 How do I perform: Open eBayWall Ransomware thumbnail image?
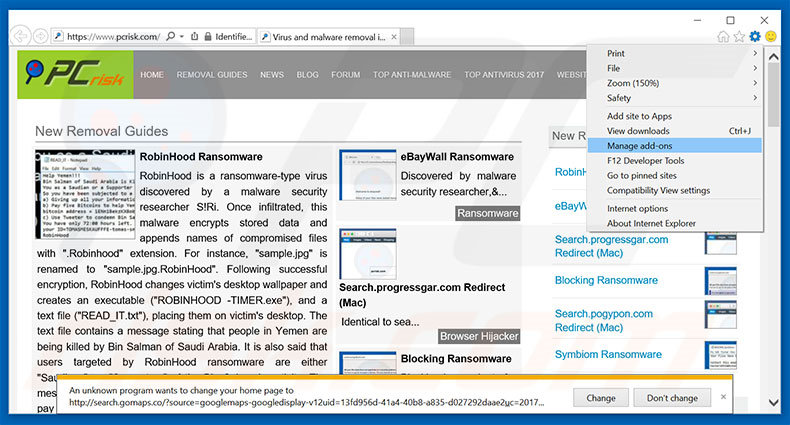(x=368, y=175)
